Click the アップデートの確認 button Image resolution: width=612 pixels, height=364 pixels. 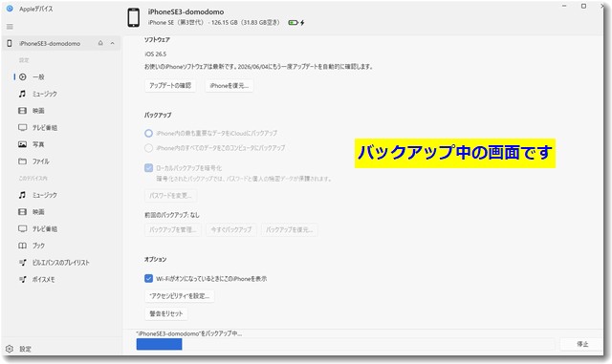(x=170, y=85)
